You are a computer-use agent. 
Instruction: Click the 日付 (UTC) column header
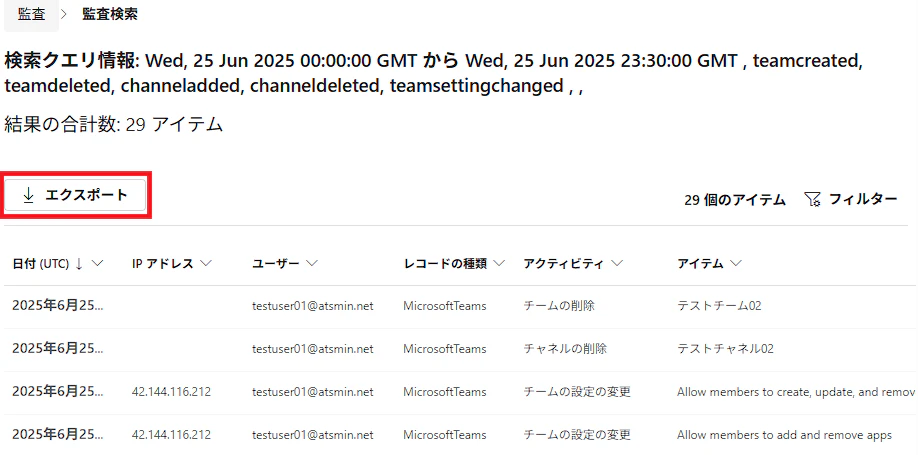click(x=41, y=264)
